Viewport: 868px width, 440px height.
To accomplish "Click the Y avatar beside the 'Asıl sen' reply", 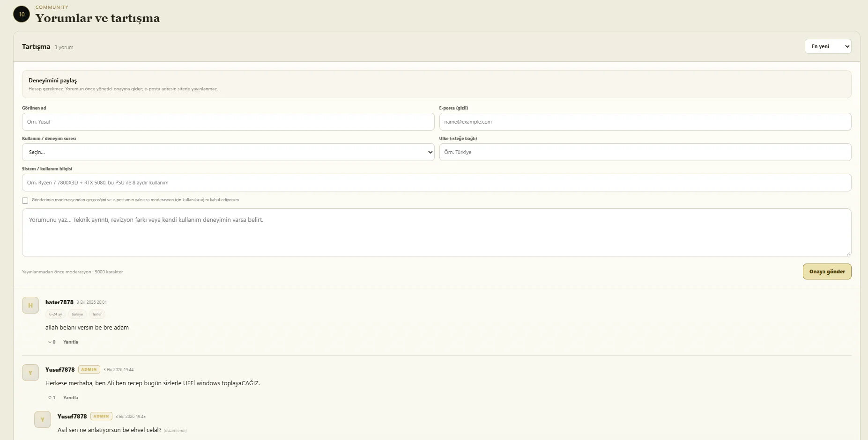I will [x=43, y=419].
